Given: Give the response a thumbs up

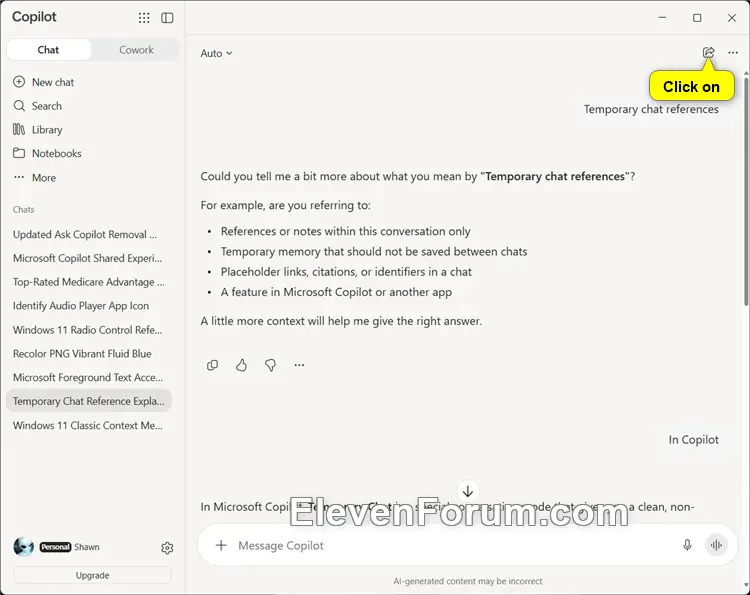Looking at the screenshot, I should pyautogui.click(x=242, y=365).
